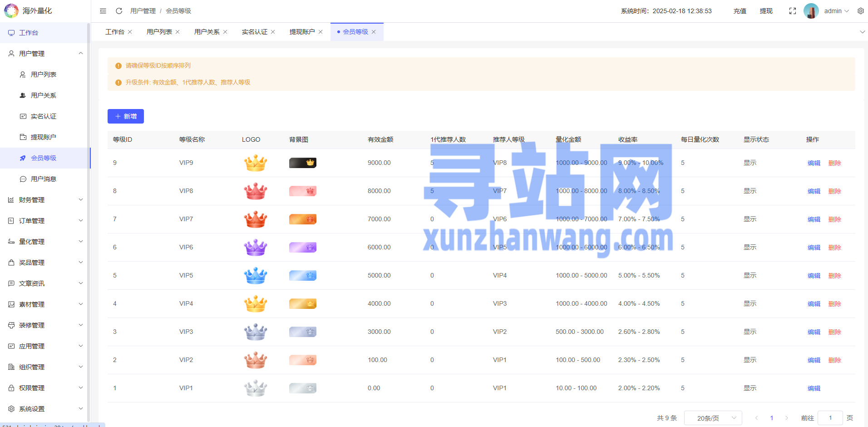Viewport: 868px width, 427px height.
Task: Open the VIP8 pink background image
Action: pyautogui.click(x=303, y=191)
